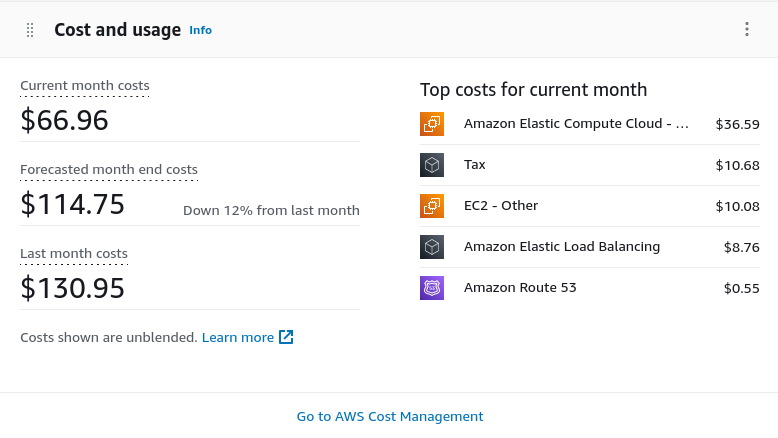Select the $114.75 forecasted amount

click(x=72, y=204)
